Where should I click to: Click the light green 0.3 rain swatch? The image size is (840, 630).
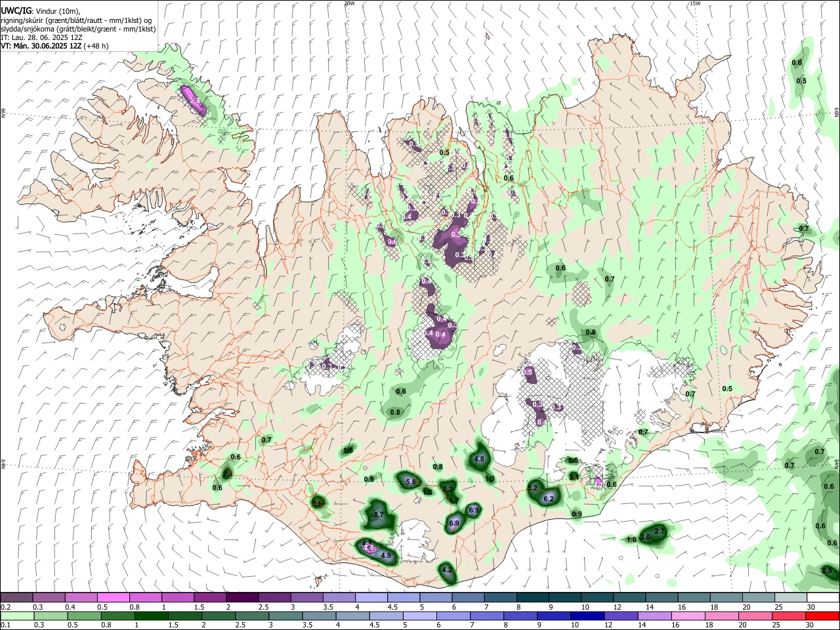pos(51,616)
